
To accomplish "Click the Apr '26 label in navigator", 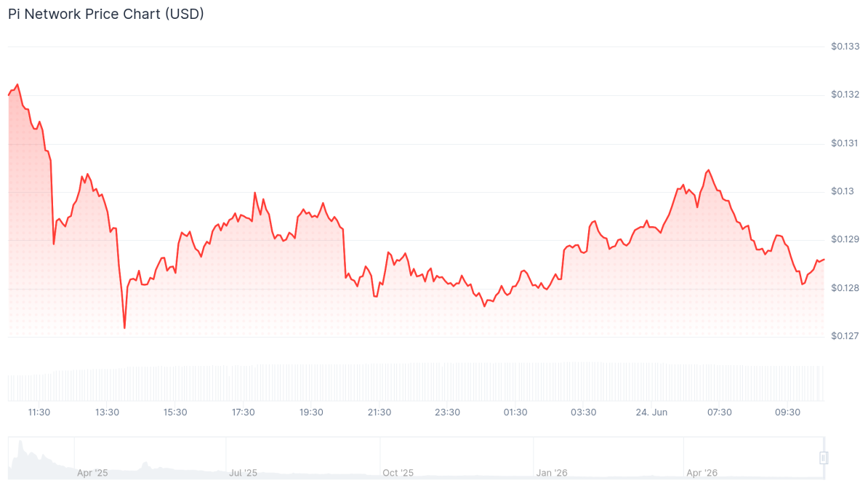I will point(702,473).
